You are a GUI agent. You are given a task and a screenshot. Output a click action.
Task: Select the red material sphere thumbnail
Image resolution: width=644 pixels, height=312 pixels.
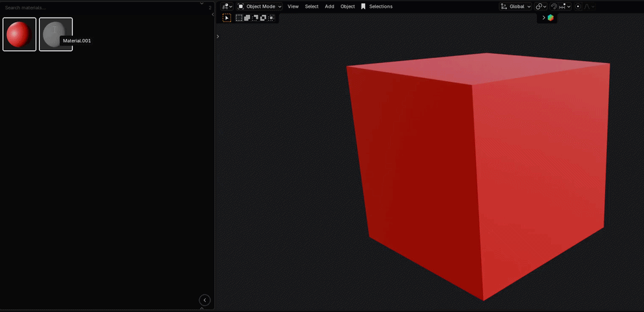tap(19, 34)
